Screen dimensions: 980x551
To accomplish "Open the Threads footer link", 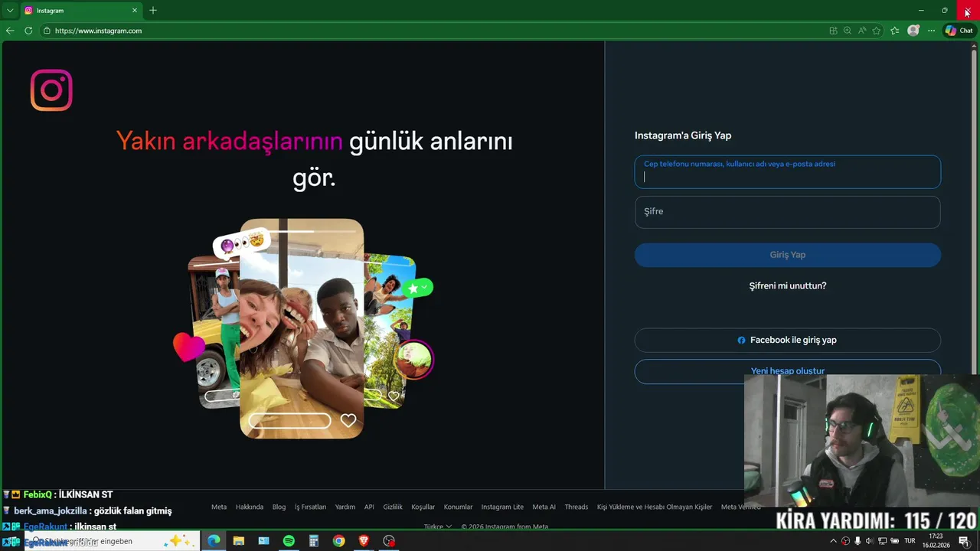I will point(577,507).
